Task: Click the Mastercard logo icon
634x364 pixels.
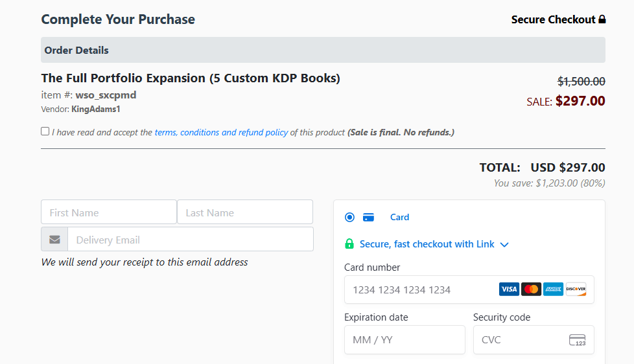Action: (x=532, y=290)
